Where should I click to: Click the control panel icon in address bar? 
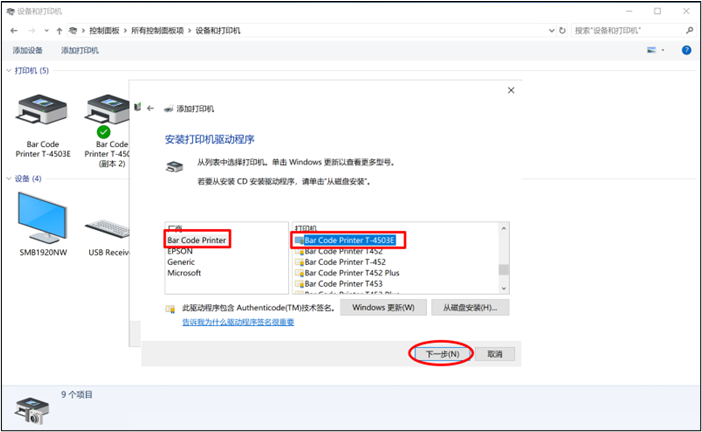pyautogui.click(x=73, y=30)
